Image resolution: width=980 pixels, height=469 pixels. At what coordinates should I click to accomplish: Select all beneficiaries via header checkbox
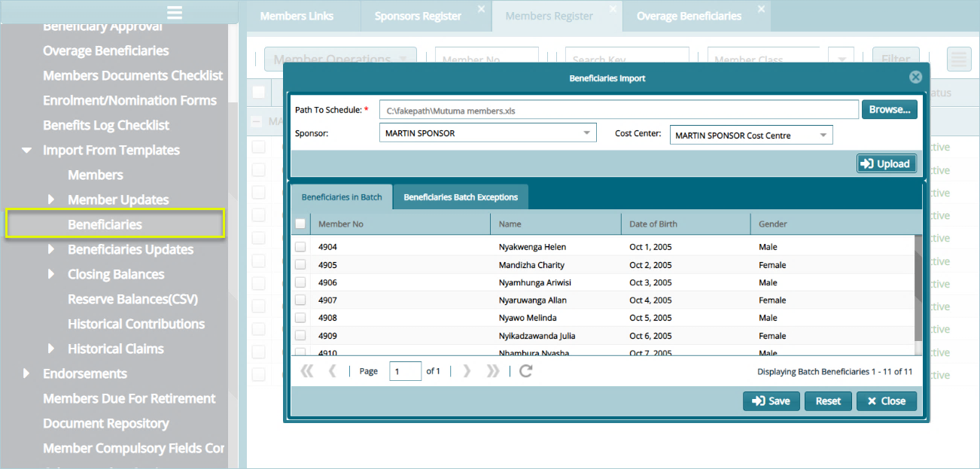click(x=300, y=224)
